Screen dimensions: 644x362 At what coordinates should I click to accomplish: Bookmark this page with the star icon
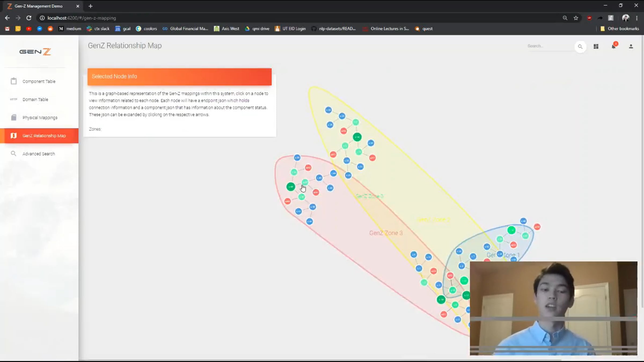coord(576,18)
